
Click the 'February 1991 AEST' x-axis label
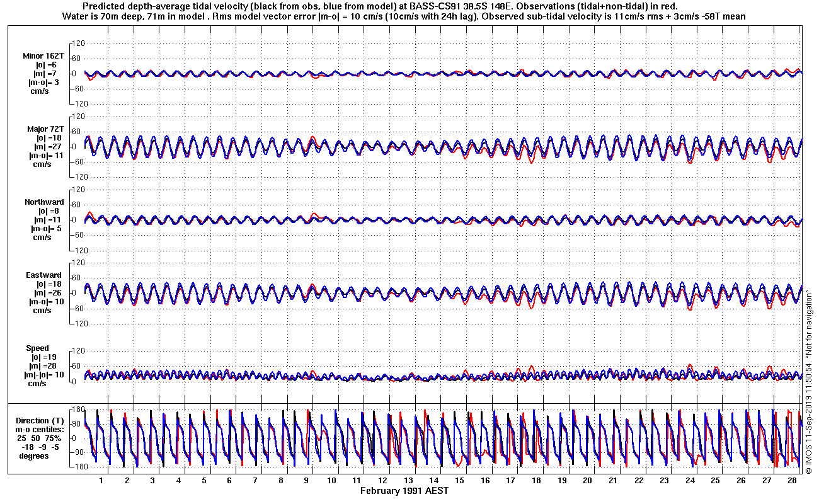pos(404,491)
